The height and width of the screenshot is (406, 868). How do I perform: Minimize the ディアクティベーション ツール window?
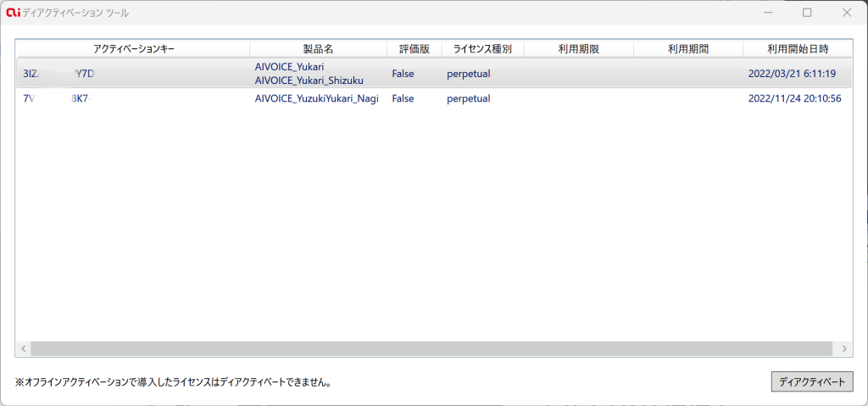click(x=768, y=12)
